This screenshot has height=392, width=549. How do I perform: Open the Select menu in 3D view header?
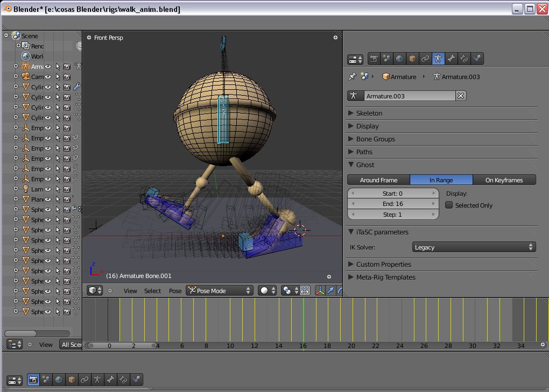152,291
